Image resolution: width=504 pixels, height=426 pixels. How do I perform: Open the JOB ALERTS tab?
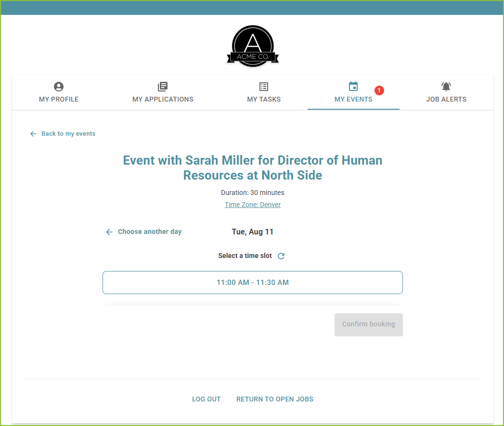pos(446,92)
